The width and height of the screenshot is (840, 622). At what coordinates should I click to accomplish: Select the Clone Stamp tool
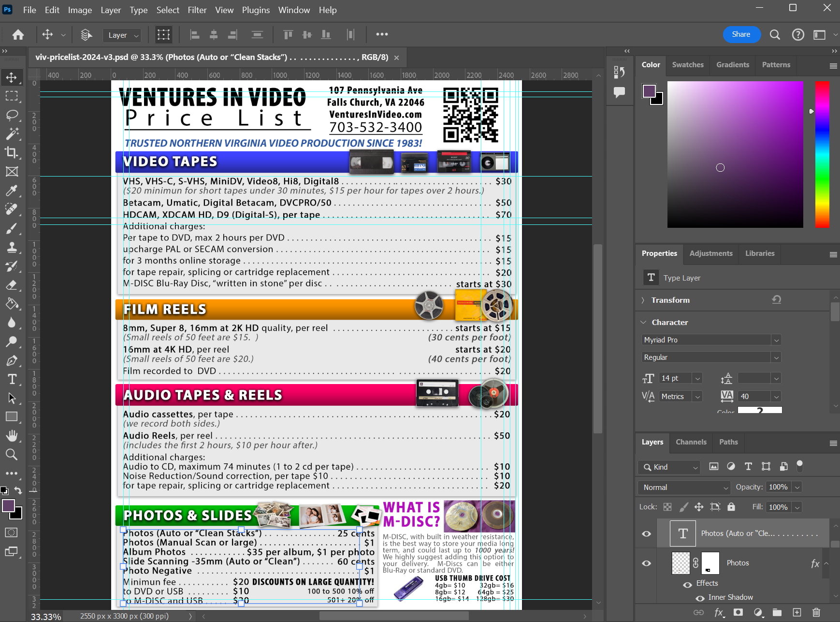12,247
